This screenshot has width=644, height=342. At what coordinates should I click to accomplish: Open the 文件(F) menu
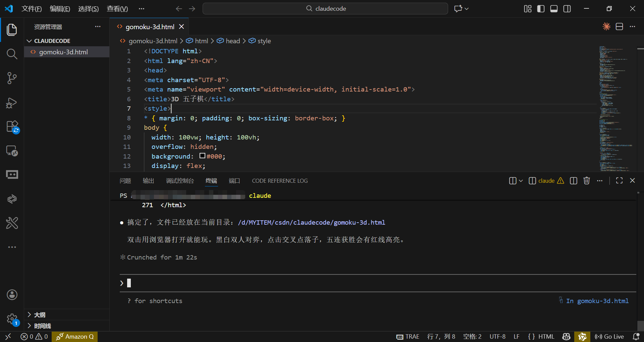pos(32,9)
